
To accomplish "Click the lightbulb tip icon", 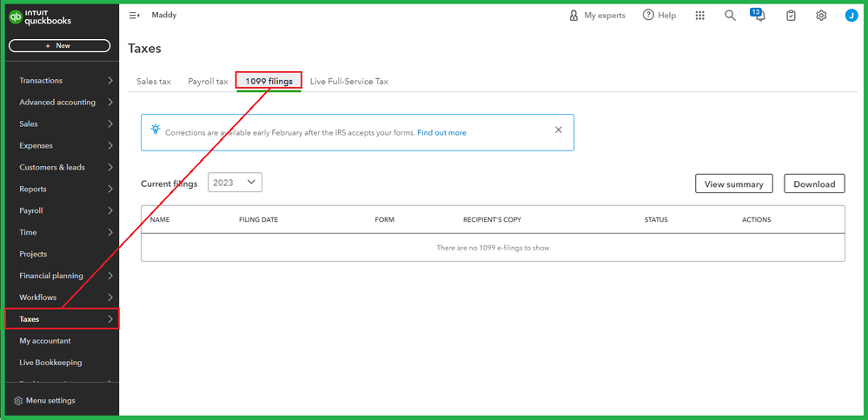I will [x=156, y=130].
